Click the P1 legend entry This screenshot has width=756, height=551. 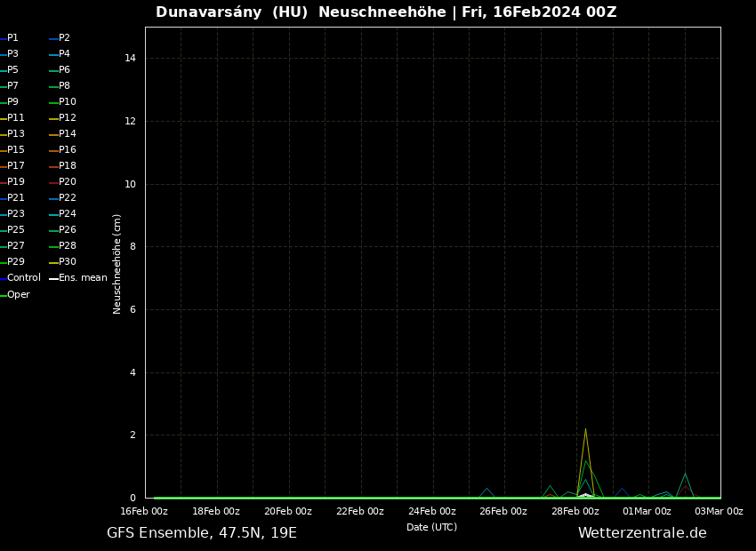[12, 38]
